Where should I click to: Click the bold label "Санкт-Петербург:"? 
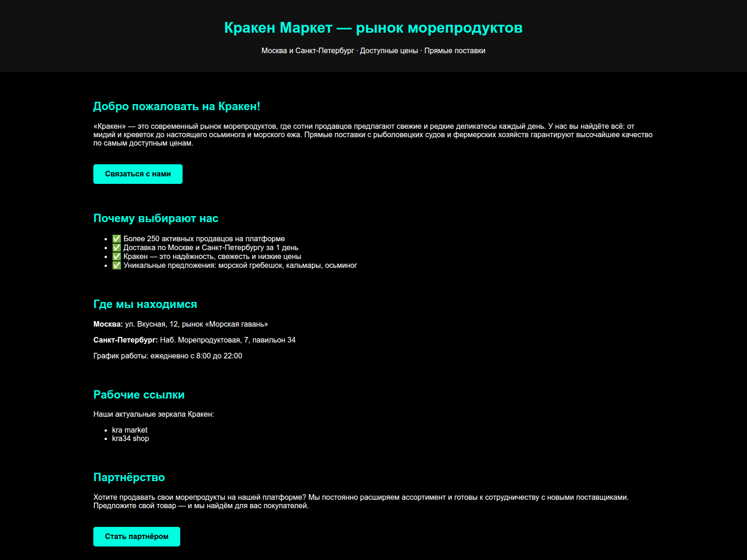(126, 340)
